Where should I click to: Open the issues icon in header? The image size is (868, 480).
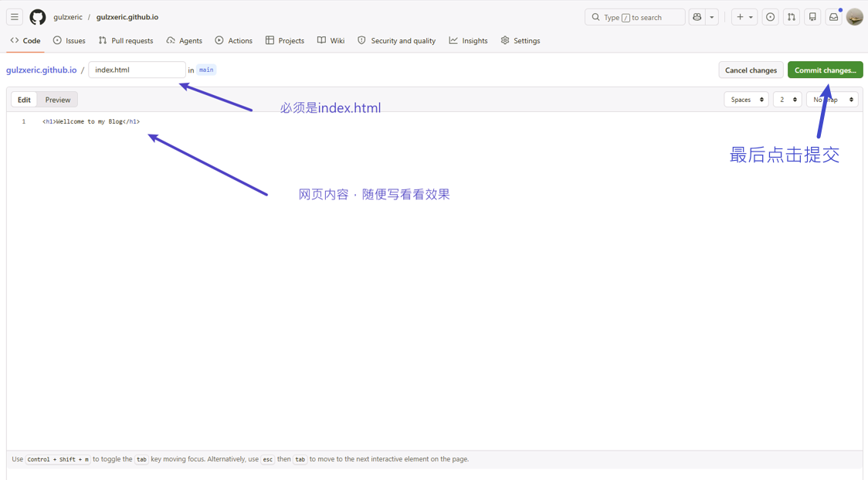[770, 17]
